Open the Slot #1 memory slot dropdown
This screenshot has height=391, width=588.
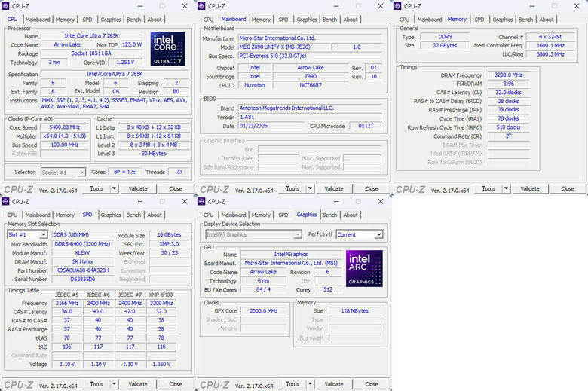tap(44, 234)
